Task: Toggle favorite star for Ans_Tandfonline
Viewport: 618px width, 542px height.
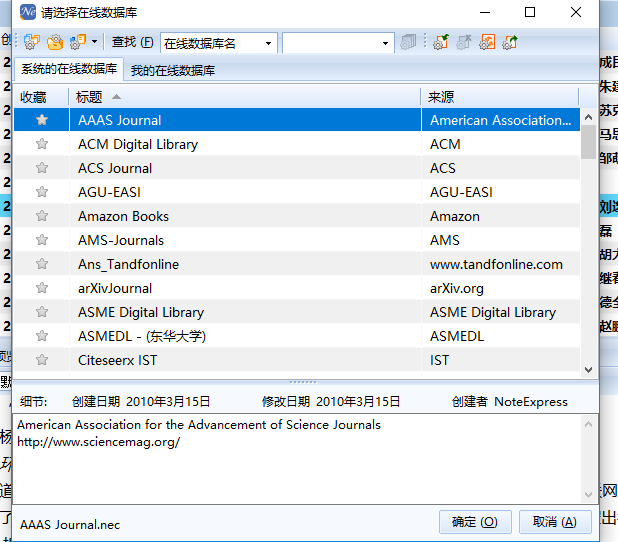Action: coord(42,264)
